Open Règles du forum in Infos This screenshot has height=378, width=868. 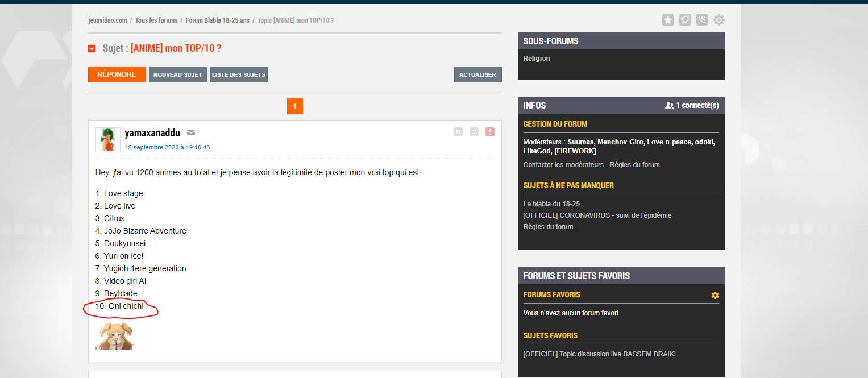[x=636, y=165]
